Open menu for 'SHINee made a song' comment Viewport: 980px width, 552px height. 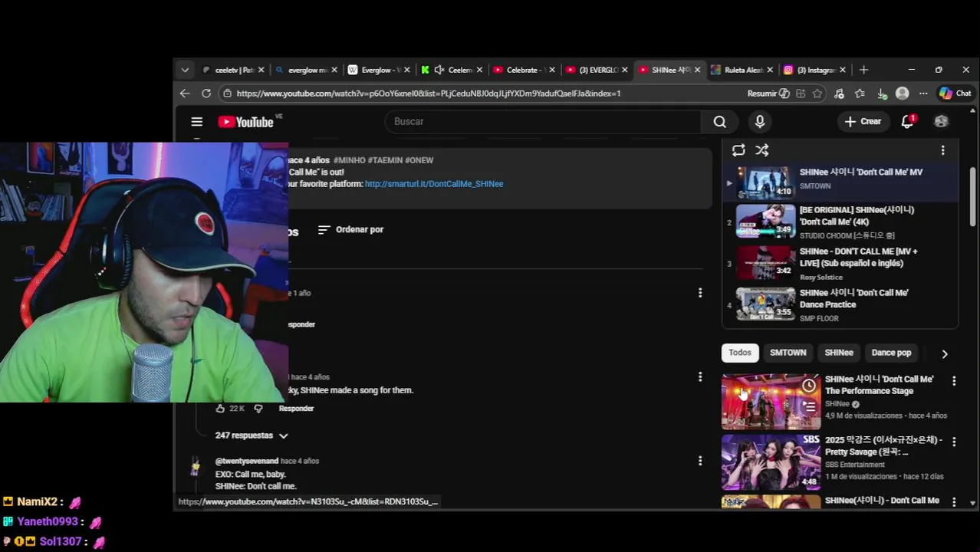pyautogui.click(x=700, y=376)
